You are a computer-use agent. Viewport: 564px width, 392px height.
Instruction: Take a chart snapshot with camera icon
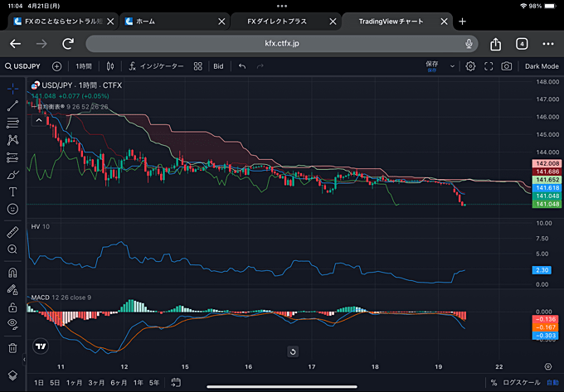click(507, 66)
